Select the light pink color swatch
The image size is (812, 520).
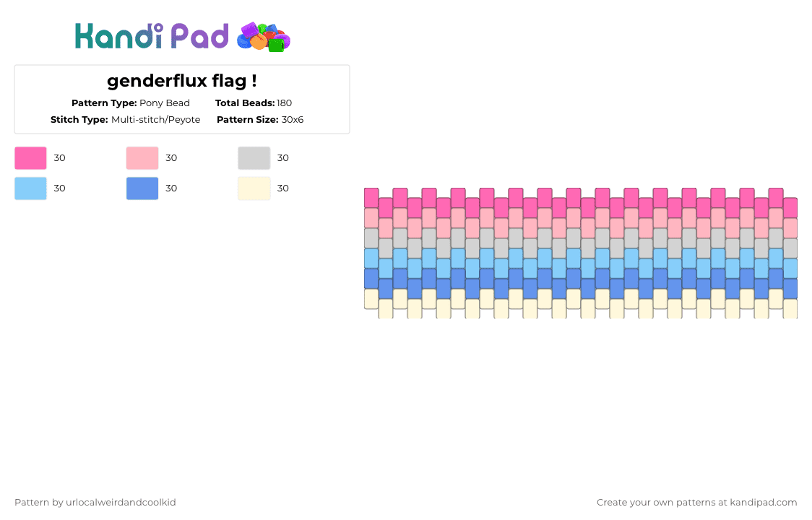[x=142, y=158]
